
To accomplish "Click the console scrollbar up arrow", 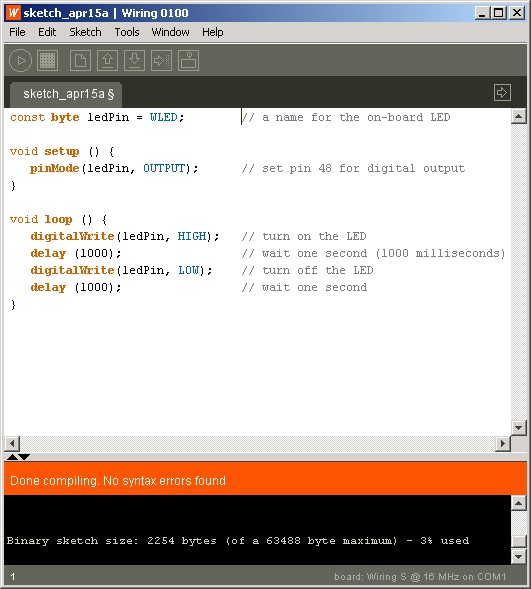I will [519, 503].
